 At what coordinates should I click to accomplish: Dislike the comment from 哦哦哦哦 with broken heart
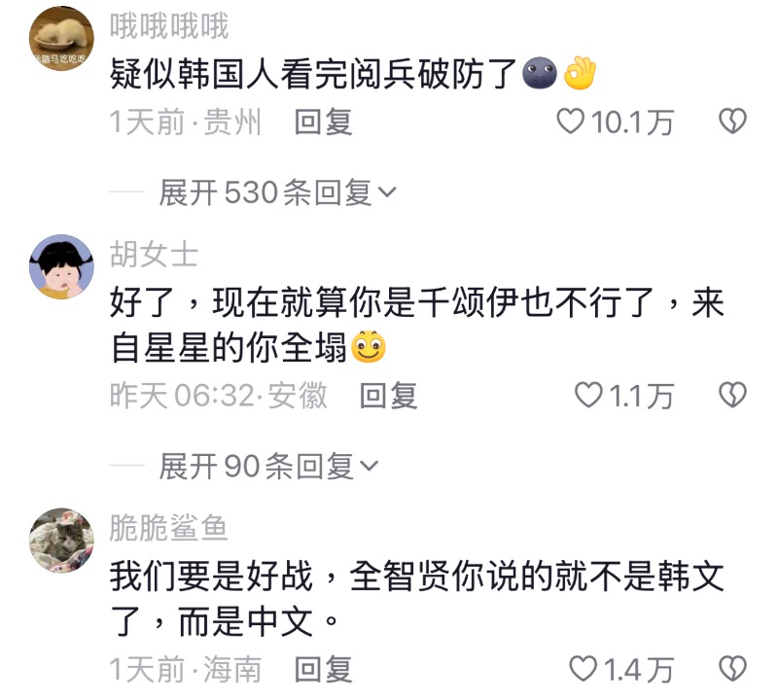[x=733, y=122]
